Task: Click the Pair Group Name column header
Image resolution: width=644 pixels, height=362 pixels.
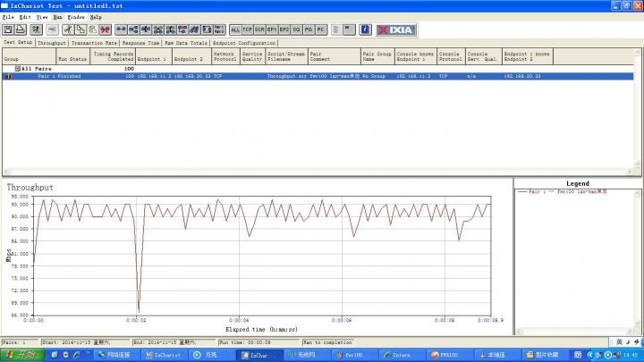Action: coord(377,56)
